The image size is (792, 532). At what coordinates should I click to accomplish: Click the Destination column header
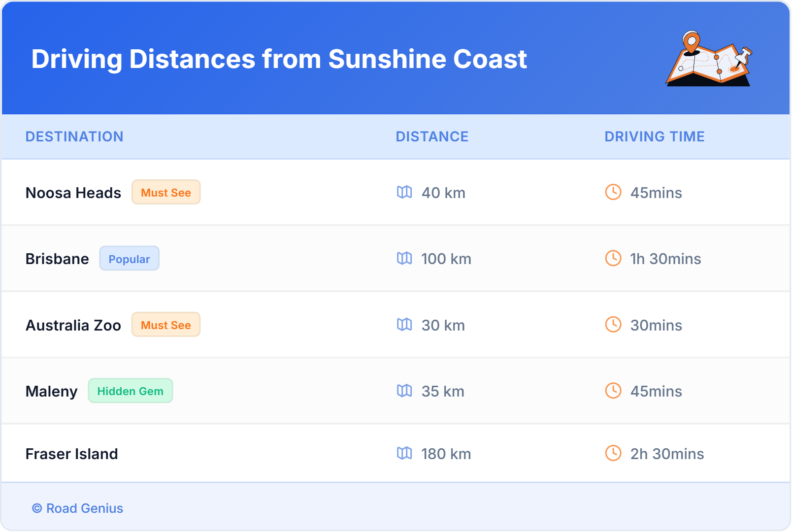pyautogui.click(x=74, y=136)
